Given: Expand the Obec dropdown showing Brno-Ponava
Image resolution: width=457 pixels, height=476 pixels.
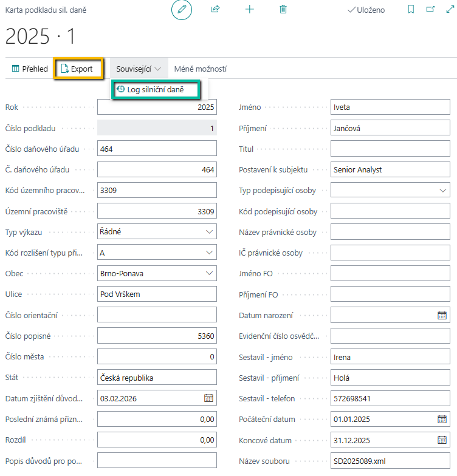Looking at the screenshot, I should point(209,273).
